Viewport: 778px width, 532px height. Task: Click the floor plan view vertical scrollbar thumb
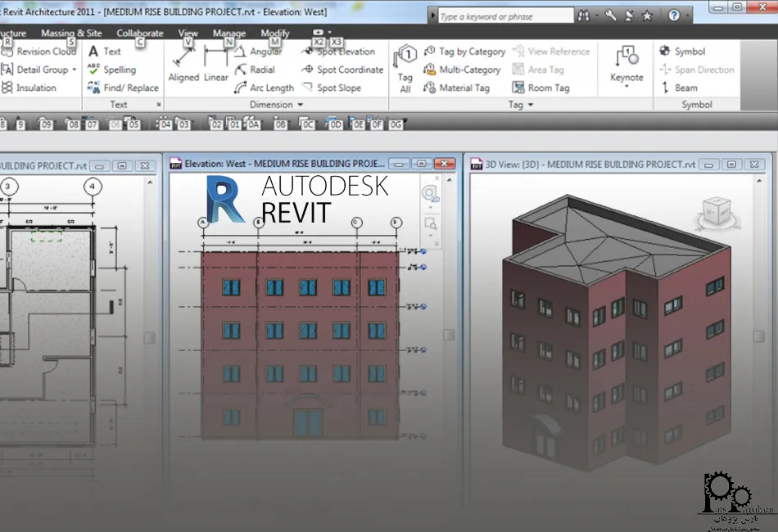[149, 338]
